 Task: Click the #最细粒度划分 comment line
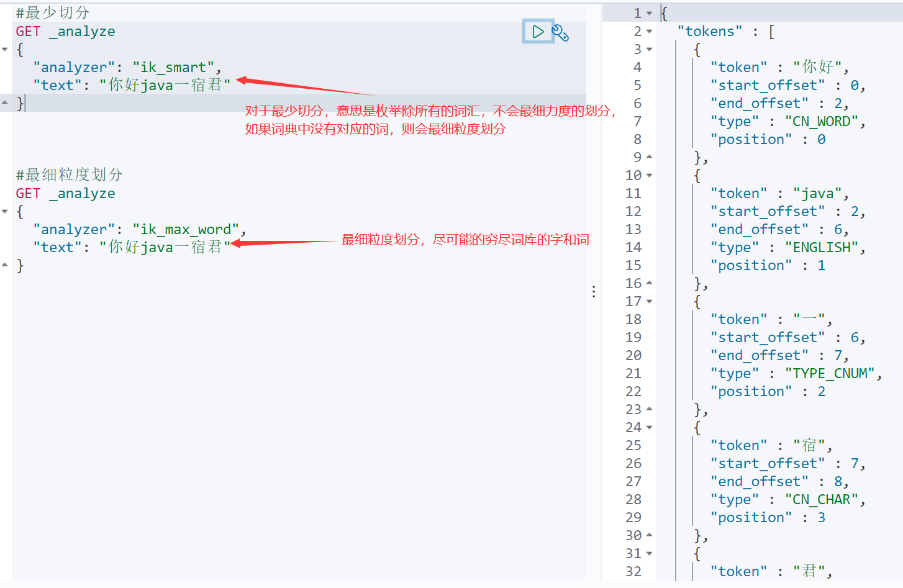pyautogui.click(x=69, y=175)
